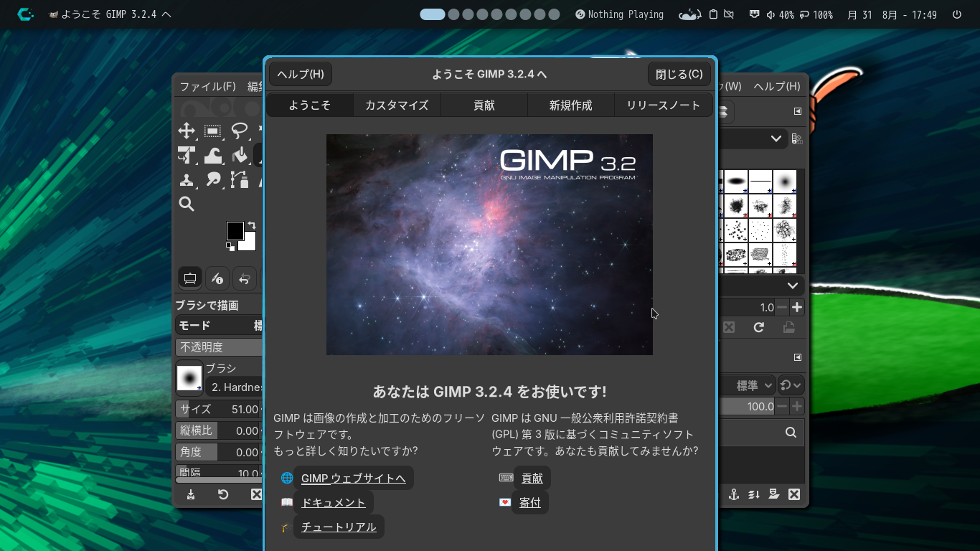
Task: Open the brush tag assignment icon
Action: coord(796,138)
